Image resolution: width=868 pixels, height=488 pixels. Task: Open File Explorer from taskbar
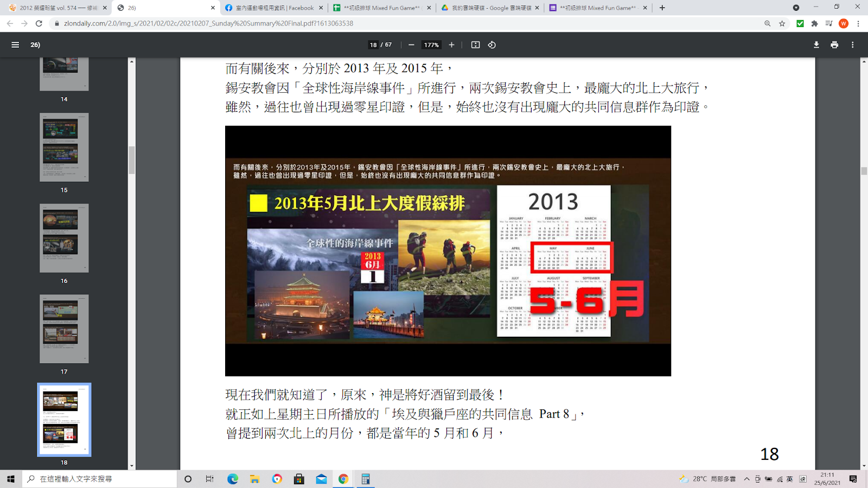tap(254, 479)
